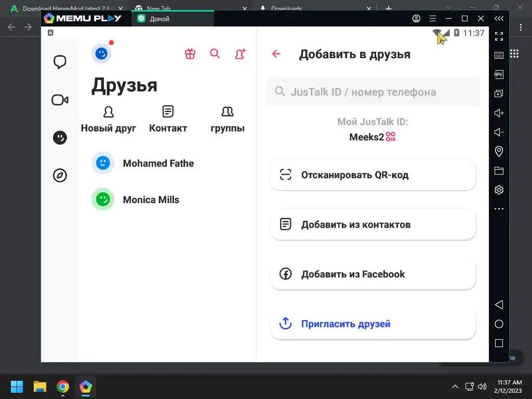The width and height of the screenshot is (532, 399).
Task: Open MEmu settings gear icon
Action: pyautogui.click(x=499, y=190)
